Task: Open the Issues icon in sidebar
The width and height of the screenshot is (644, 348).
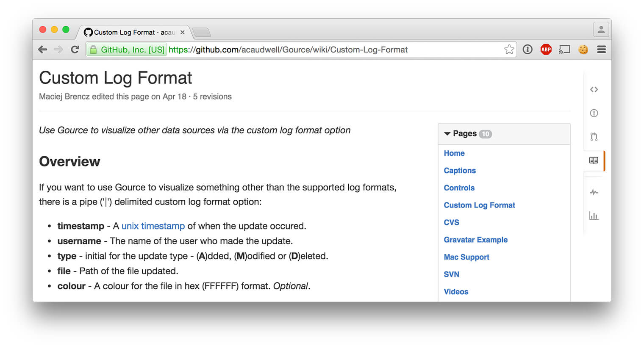Action: (x=594, y=113)
